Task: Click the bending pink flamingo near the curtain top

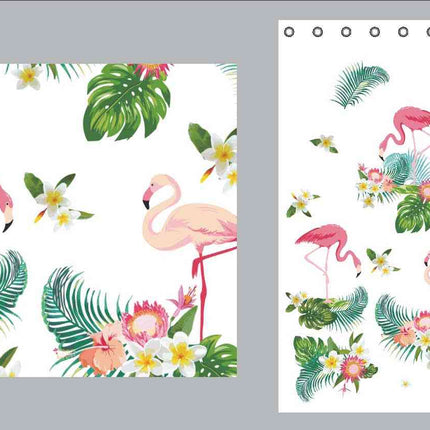Action: click(405, 132)
